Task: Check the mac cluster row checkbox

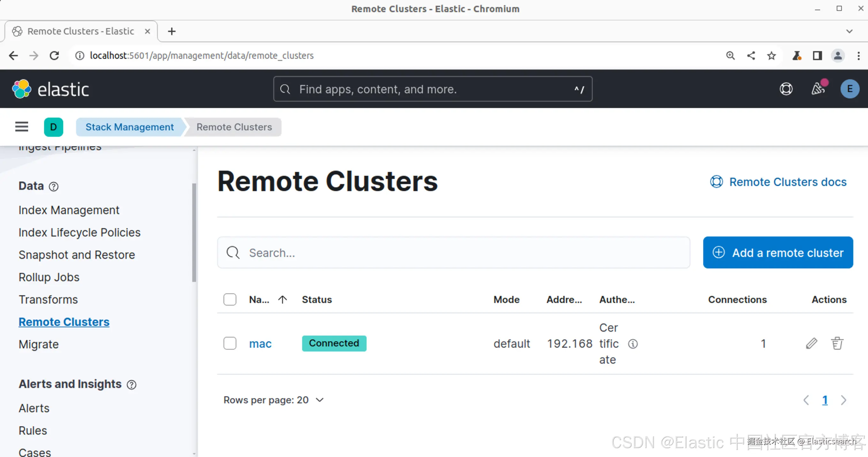Action: 230,343
